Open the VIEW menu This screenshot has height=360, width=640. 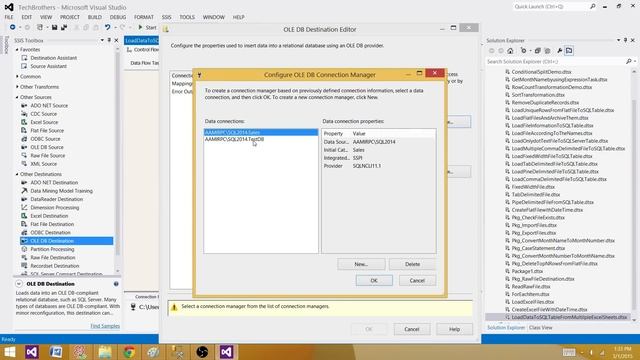[x=46, y=17]
